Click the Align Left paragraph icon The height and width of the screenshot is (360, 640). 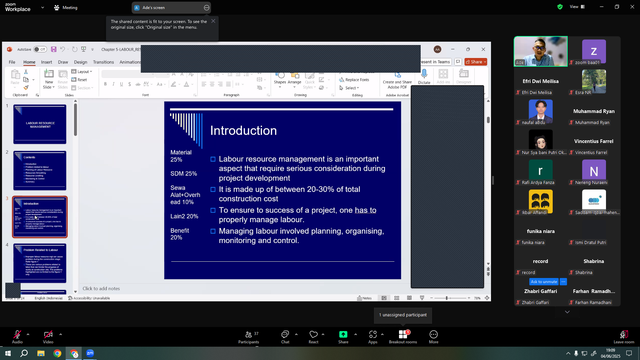tap(204, 84)
